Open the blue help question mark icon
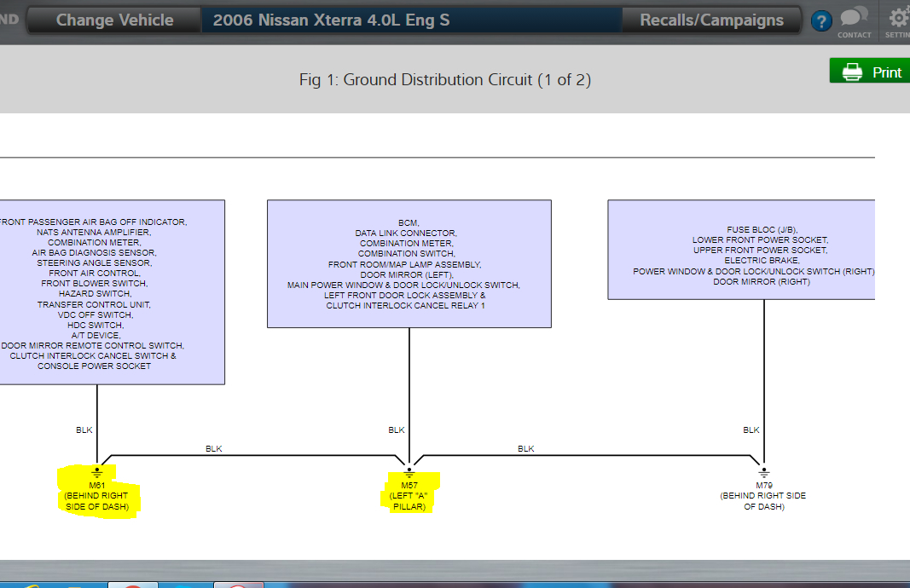This screenshot has height=588, width=910. [821, 21]
